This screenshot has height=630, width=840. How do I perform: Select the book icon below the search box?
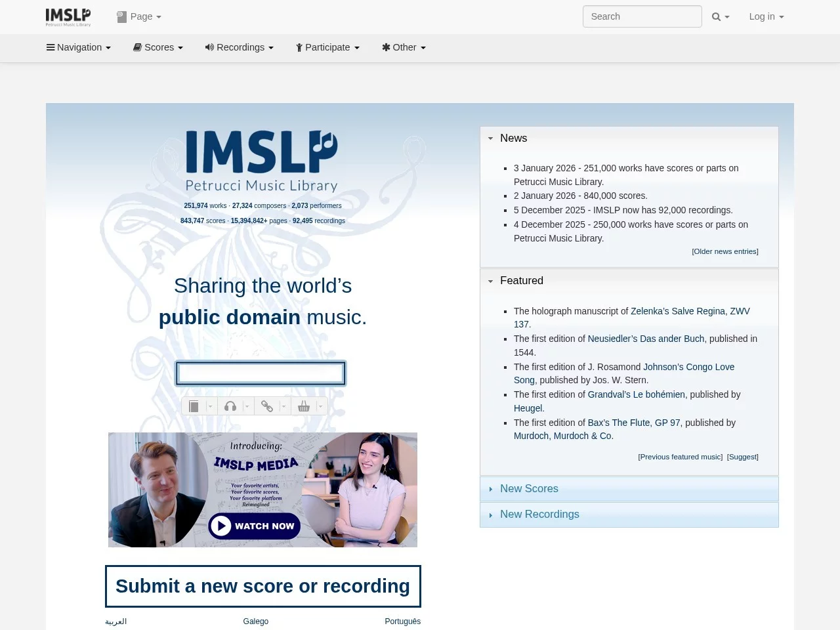click(x=194, y=406)
